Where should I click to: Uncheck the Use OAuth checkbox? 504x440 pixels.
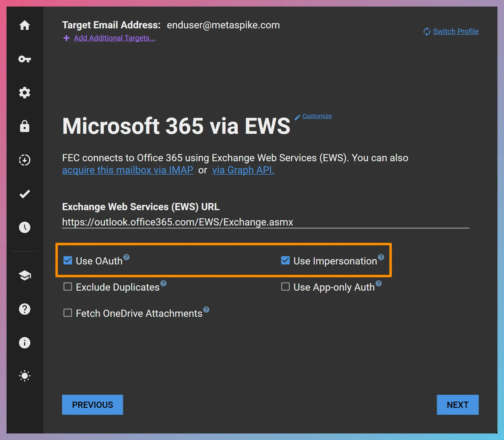(x=68, y=260)
